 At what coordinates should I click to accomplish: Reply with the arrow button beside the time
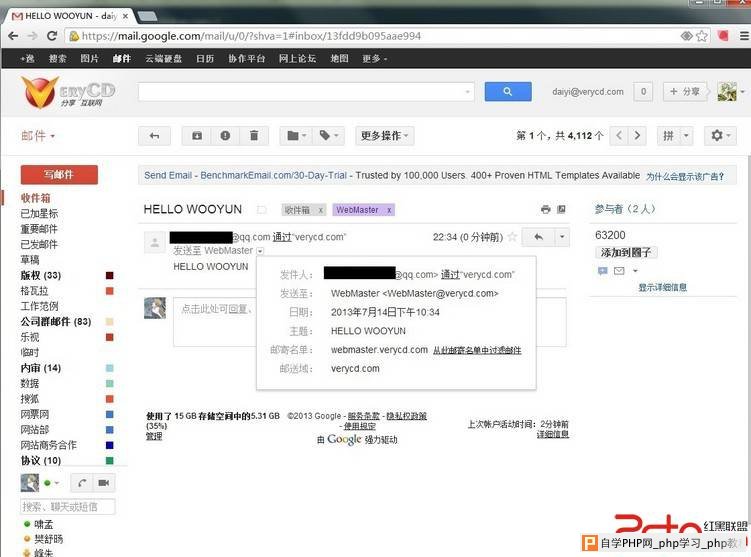(538, 237)
